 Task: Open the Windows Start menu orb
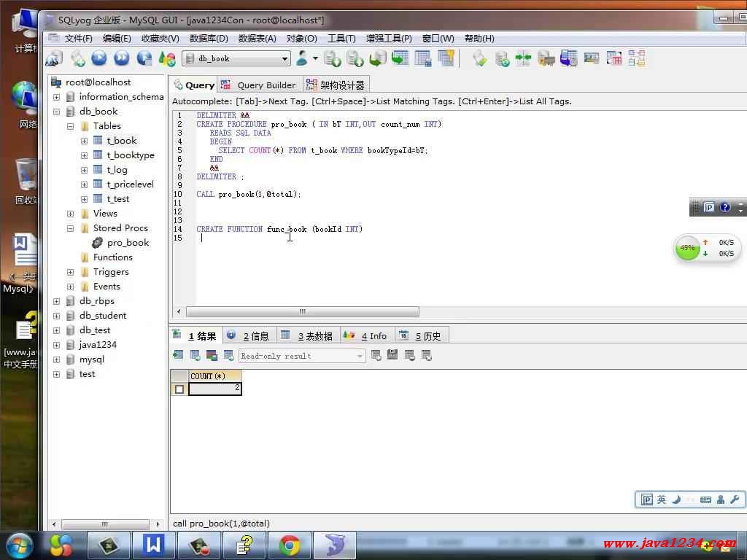click(19, 545)
